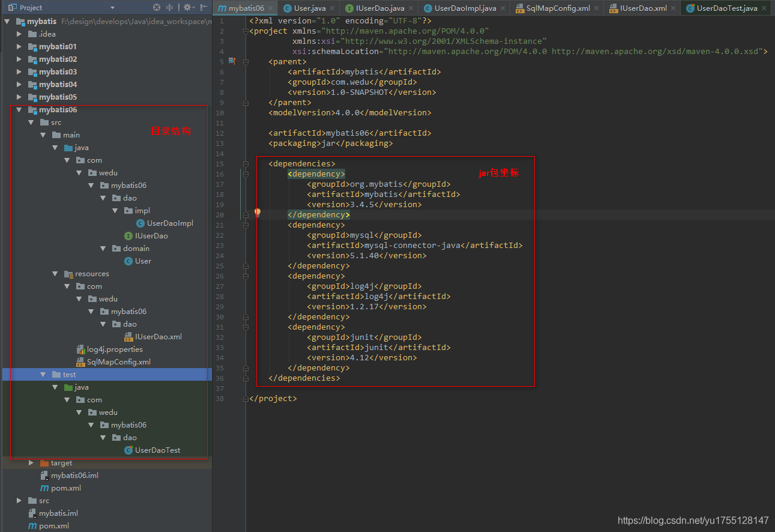Click the Hide Project panel icon
This screenshot has height=532, width=775.
(x=203, y=8)
